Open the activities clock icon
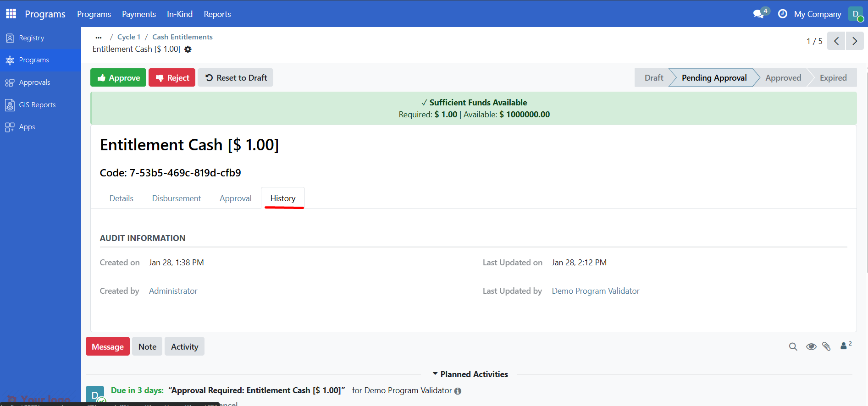Image resolution: width=868 pixels, height=406 pixels. [x=783, y=14]
